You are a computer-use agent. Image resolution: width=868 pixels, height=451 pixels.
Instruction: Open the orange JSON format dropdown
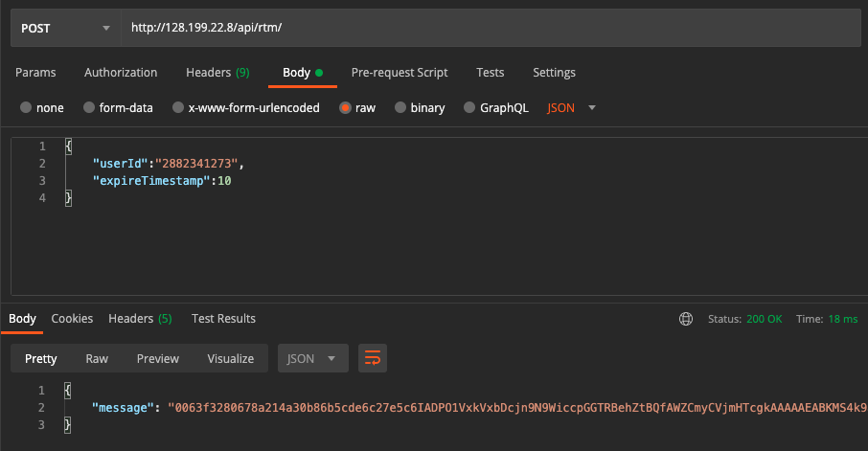(x=571, y=108)
